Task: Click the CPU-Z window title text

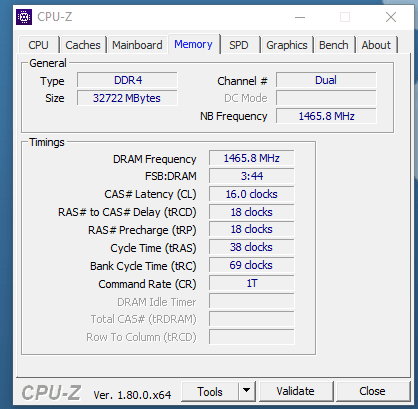Action: [55, 17]
